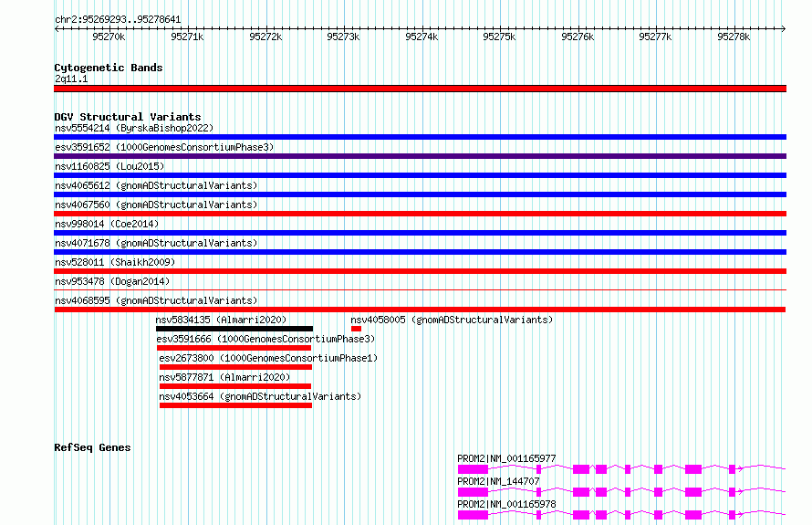812x525 pixels.
Task: Click the 95270k ruler tick label
Action: [x=109, y=37]
